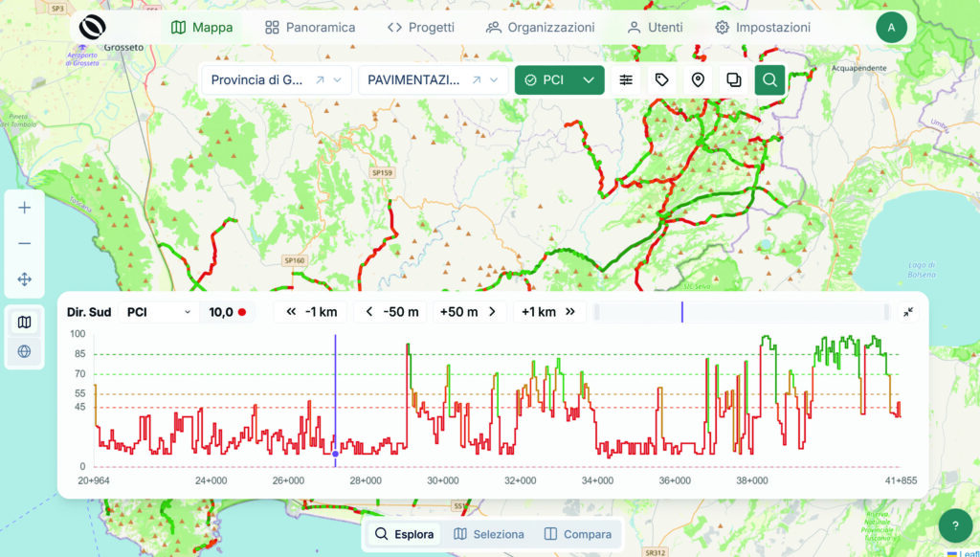Expand the PAVIMENTAZI... dropdown
The image size is (980, 557).
494,80
